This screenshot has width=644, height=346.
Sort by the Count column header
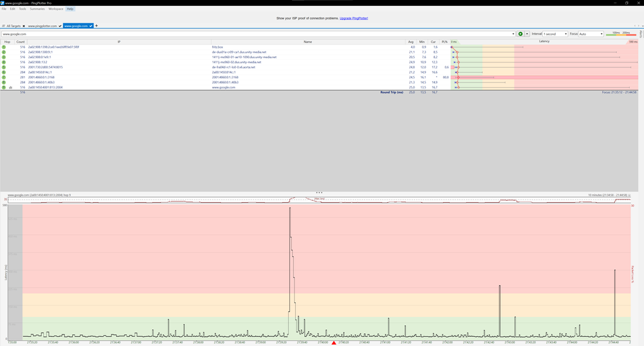(21, 42)
